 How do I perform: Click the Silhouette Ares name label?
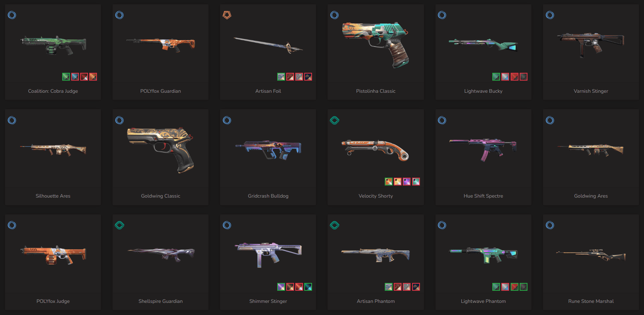53,196
